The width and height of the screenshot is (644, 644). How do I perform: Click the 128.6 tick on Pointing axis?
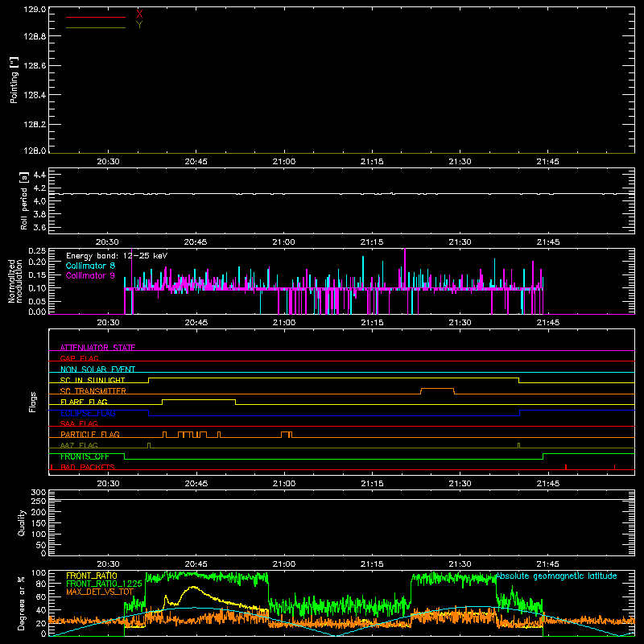click(x=35, y=65)
